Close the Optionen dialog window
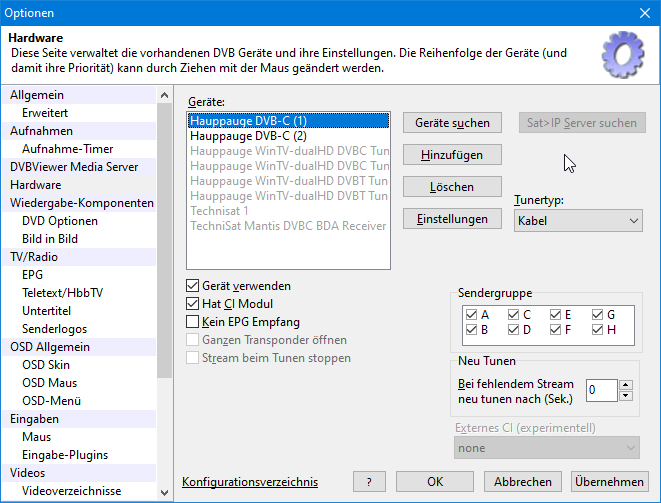 point(643,13)
